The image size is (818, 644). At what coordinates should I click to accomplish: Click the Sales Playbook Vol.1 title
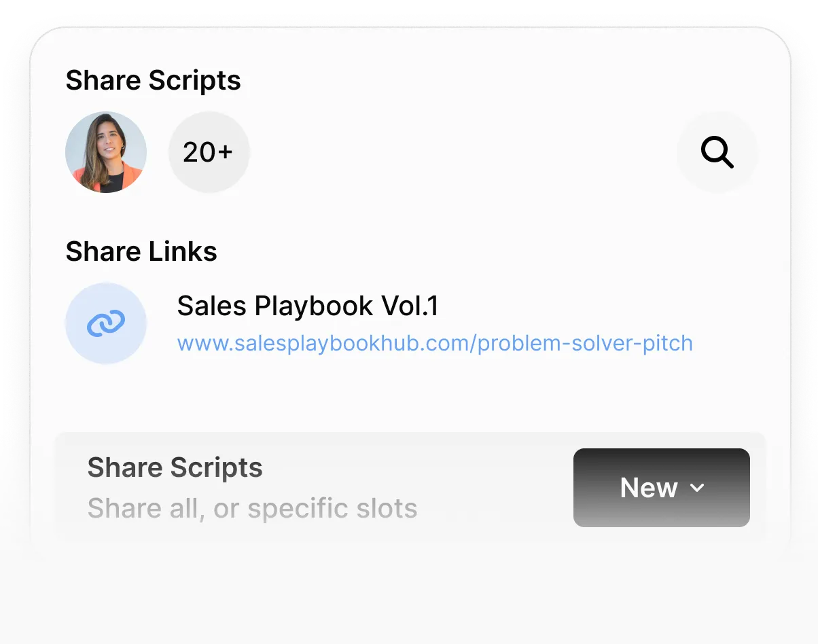307,306
